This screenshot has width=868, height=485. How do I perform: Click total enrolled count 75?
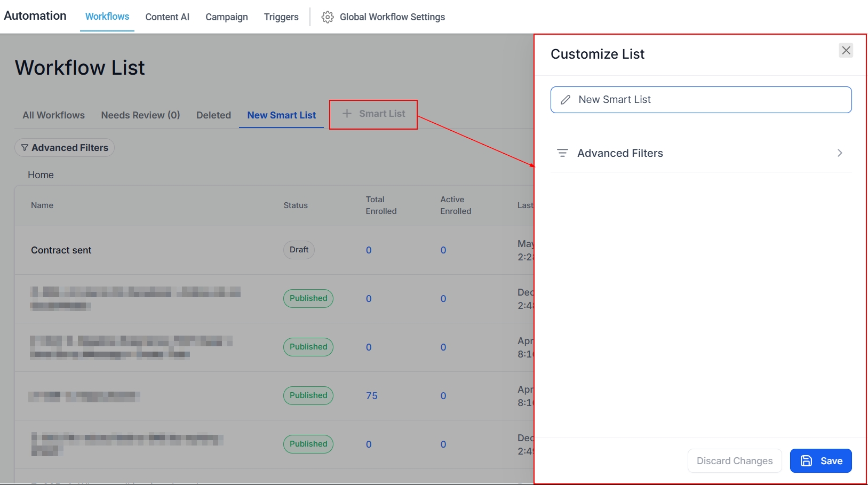(371, 396)
